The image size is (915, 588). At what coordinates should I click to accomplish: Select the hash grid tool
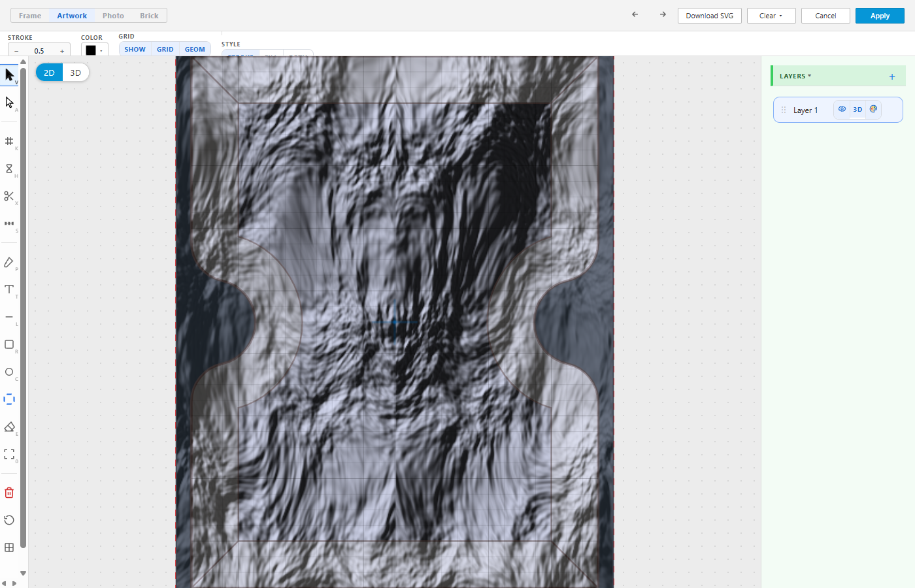9,141
